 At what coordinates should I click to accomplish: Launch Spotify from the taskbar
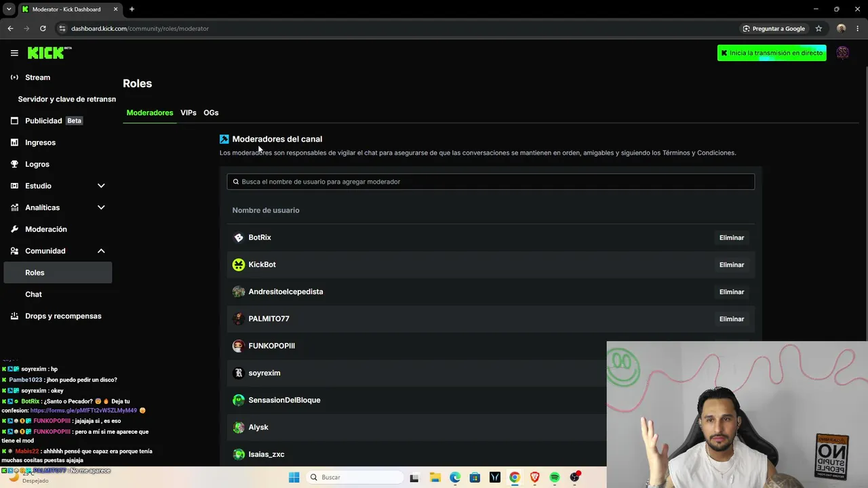click(555, 477)
